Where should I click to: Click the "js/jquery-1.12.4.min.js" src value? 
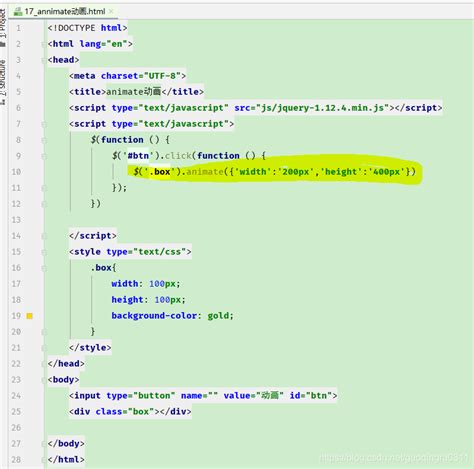pyautogui.click(x=323, y=108)
